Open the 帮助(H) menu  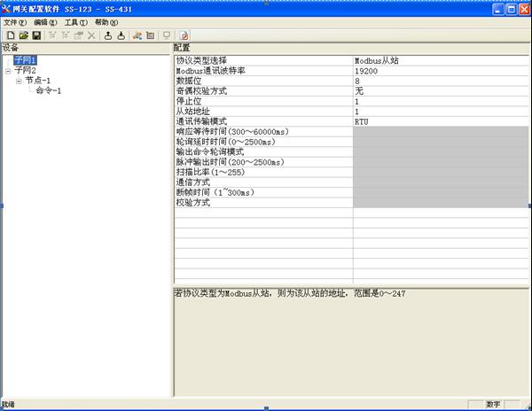tap(106, 22)
